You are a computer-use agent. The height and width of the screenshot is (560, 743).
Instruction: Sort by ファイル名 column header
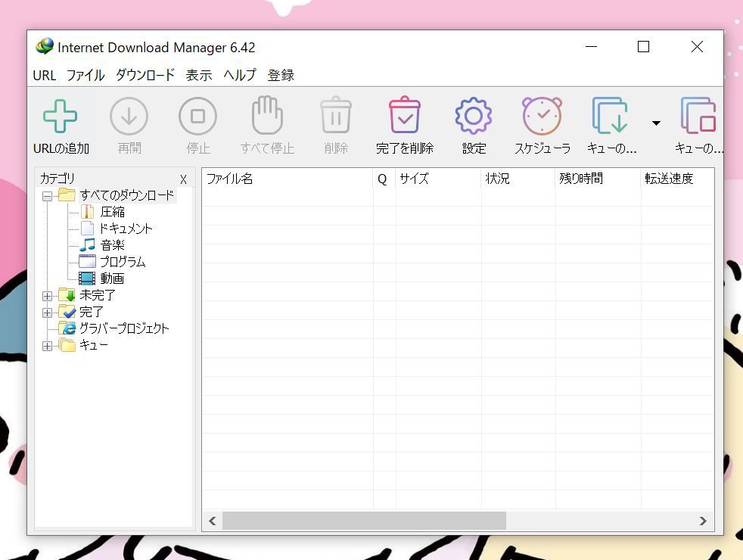pos(288,179)
